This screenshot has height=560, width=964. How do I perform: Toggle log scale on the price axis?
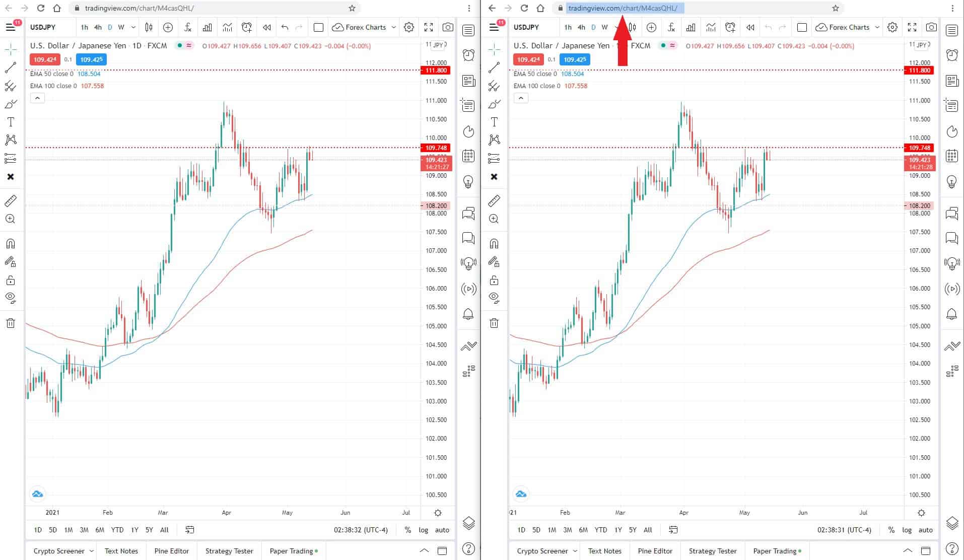(x=423, y=530)
